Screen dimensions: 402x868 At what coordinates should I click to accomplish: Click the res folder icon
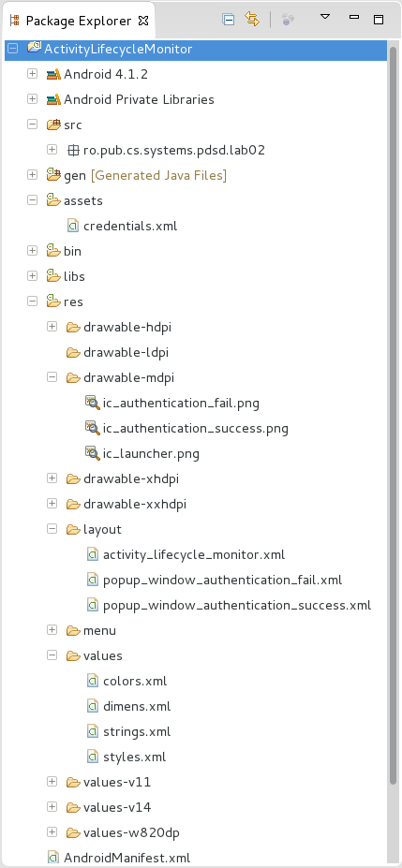click(x=53, y=302)
